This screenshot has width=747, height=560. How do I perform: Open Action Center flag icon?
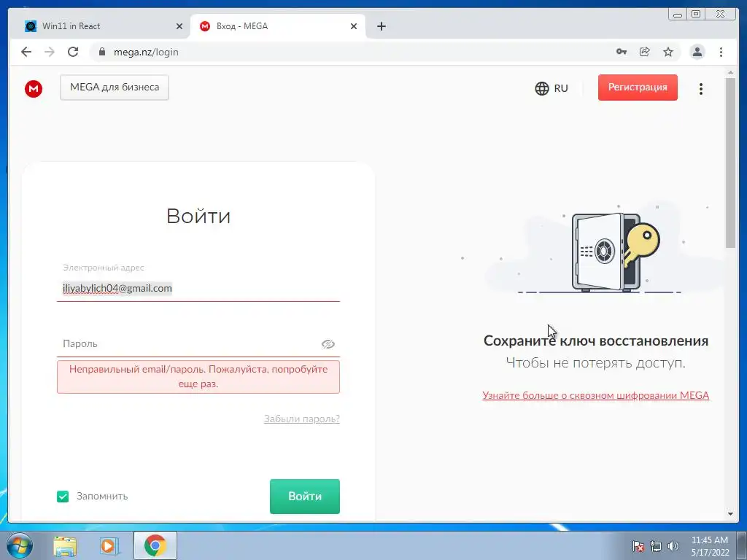coord(638,546)
